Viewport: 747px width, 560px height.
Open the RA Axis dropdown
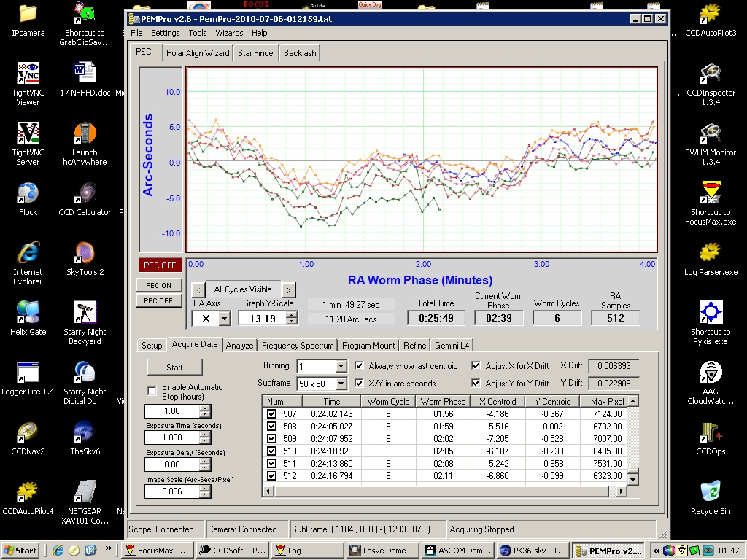point(225,318)
